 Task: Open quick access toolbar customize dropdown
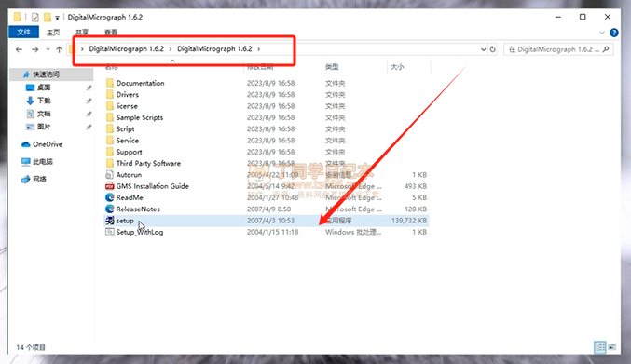click(57, 18)
